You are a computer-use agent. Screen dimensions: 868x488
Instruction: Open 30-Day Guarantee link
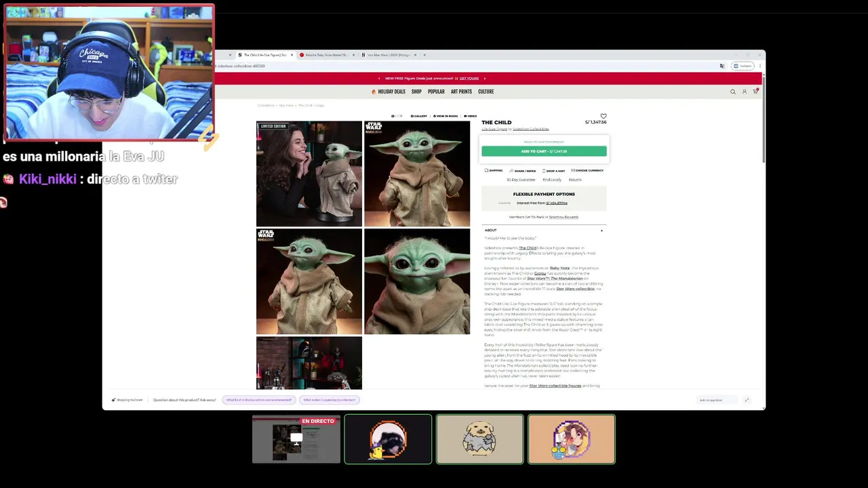click(521, 180)
